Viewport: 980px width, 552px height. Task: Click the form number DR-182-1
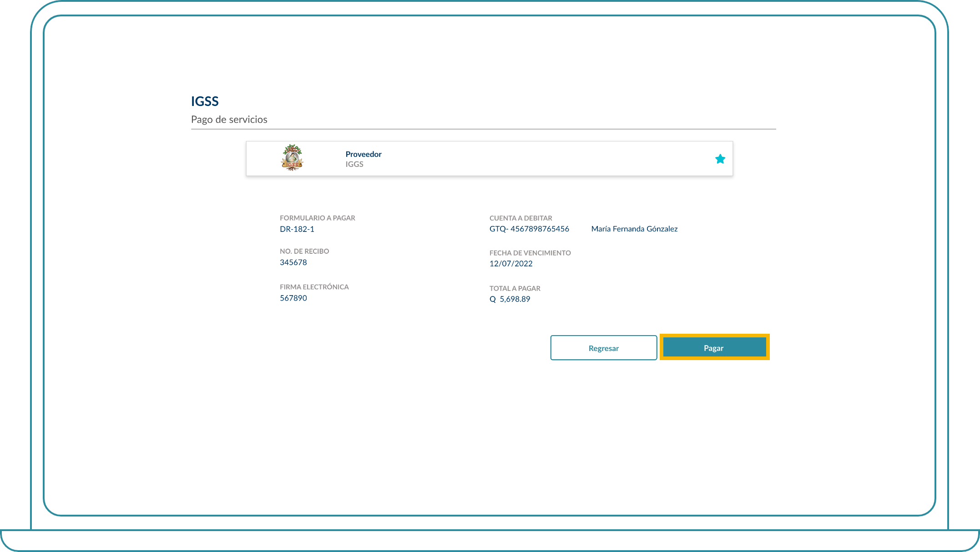297,229
